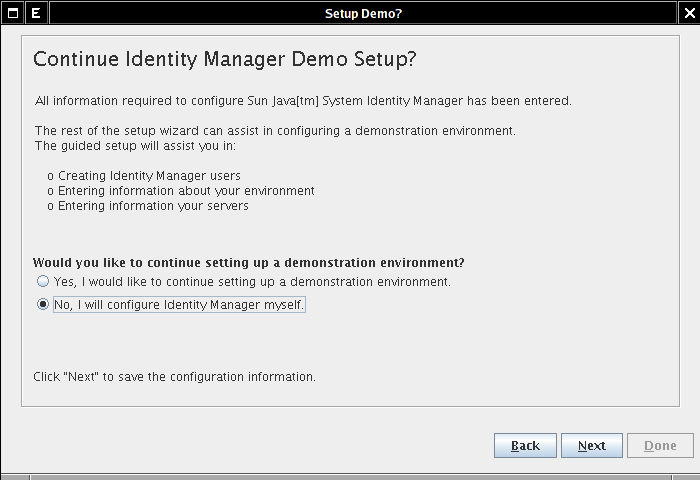Viewport: 700px width, 480px height.
Task: Go back with the Back button
Action: tap(525, 446)
